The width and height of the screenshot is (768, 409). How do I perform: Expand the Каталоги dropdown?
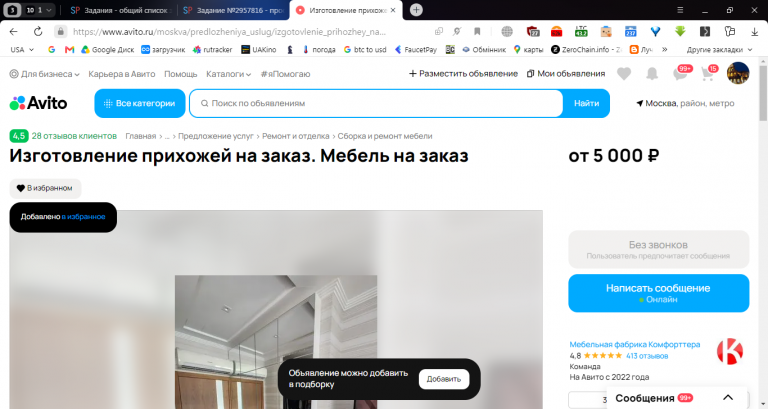coord(228,74)
